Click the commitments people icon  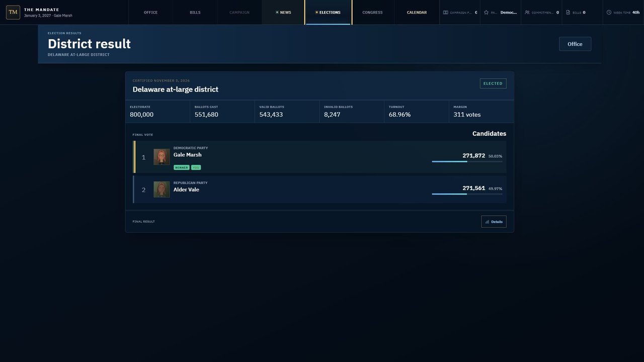click(527, 12)
